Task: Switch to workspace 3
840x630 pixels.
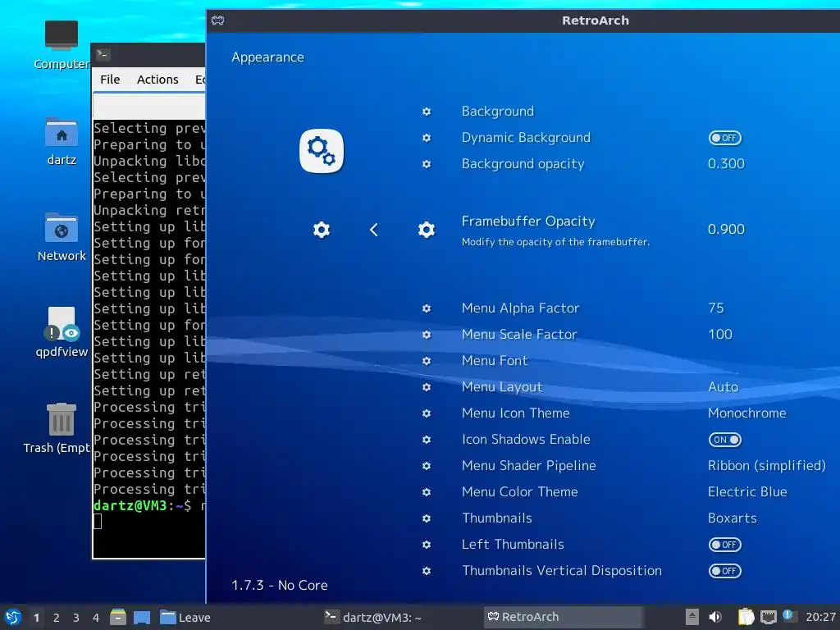Action: 76,618
